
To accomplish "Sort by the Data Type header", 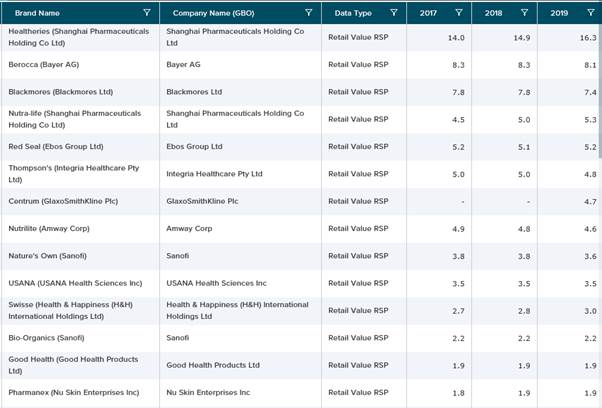I will tap(353, 13).
